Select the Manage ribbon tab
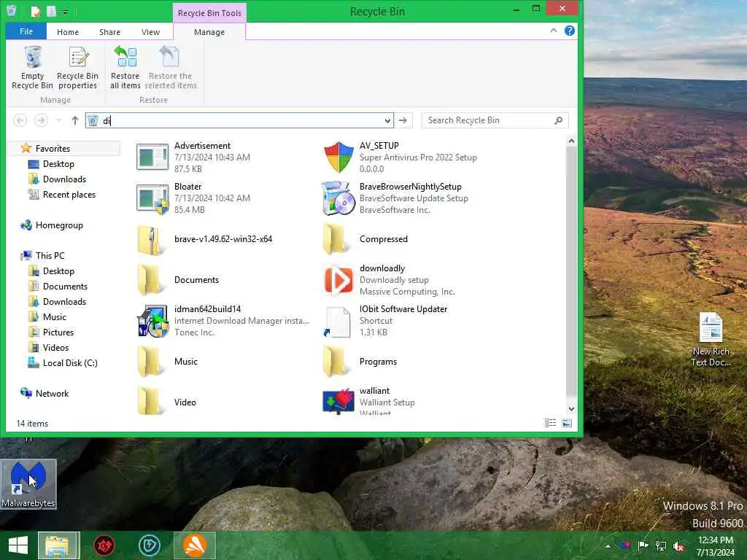The image size is (747, 560). coord(209,32)
